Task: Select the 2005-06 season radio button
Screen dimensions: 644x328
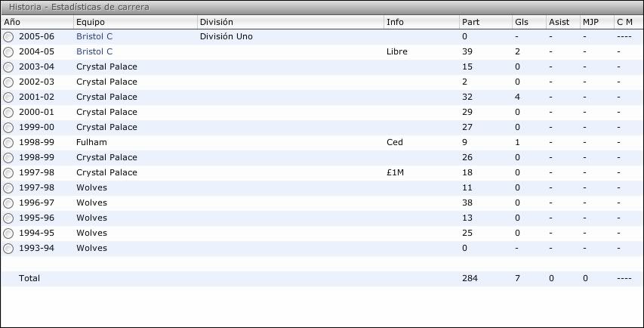Action: (x=8, y=37)
